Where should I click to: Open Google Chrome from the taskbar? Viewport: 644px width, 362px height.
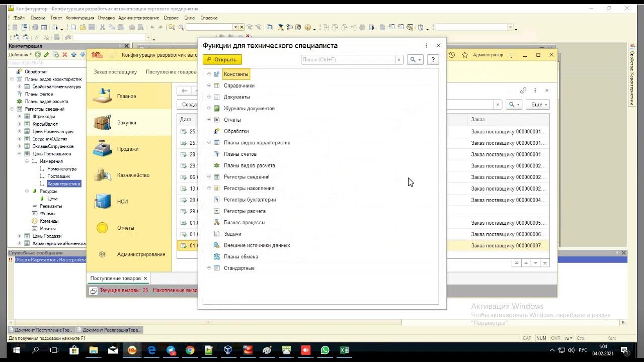coord(190,350)
